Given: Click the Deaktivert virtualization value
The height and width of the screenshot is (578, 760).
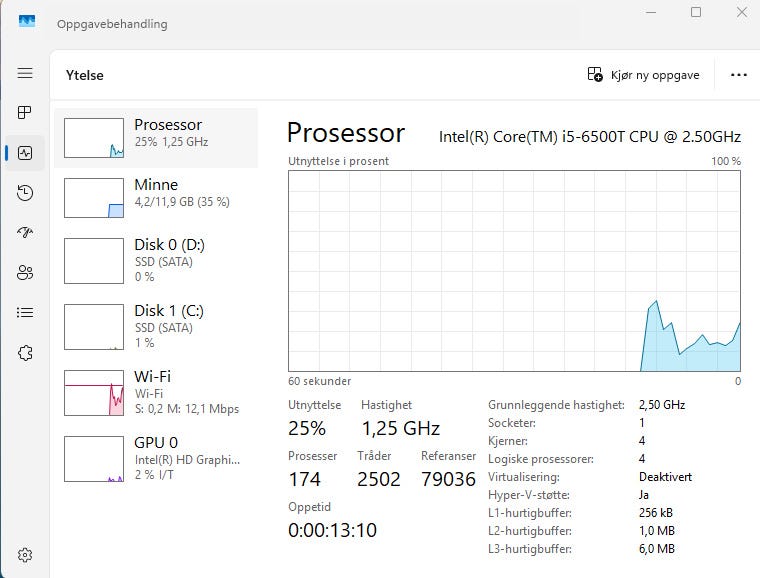Looking at the screenshot, I should (665, 477).
